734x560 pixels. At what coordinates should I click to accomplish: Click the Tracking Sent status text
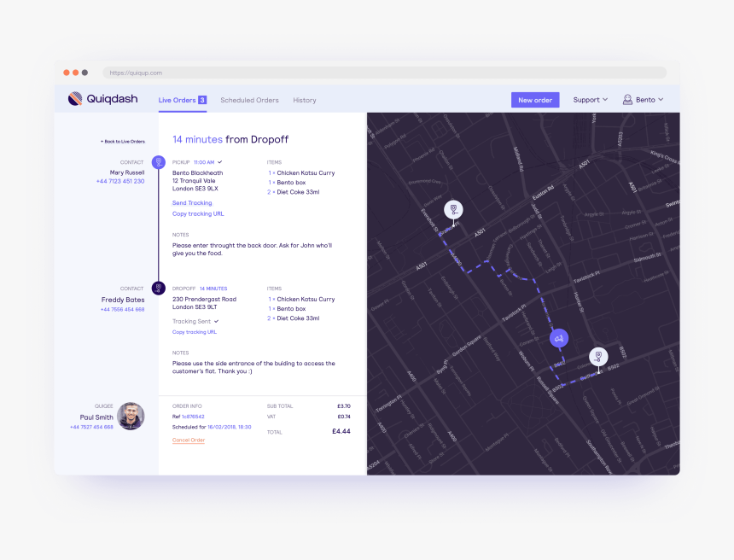pyautogui.click(x=191, y=321)
